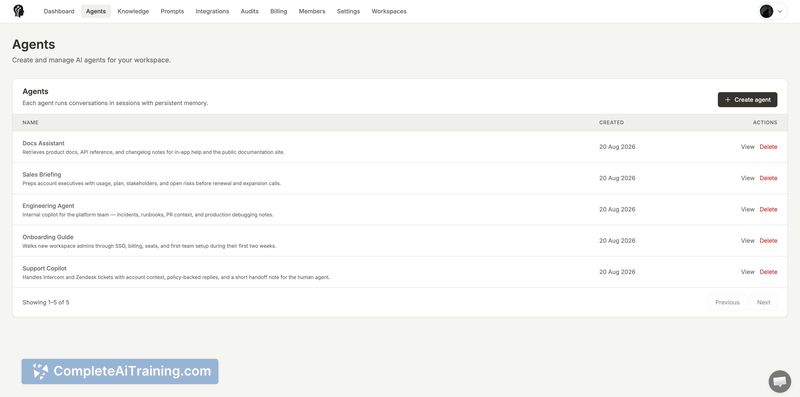The image size is (800, 397).
Task: Delete the Onboarding Guide agent
Action: (768, 240)
